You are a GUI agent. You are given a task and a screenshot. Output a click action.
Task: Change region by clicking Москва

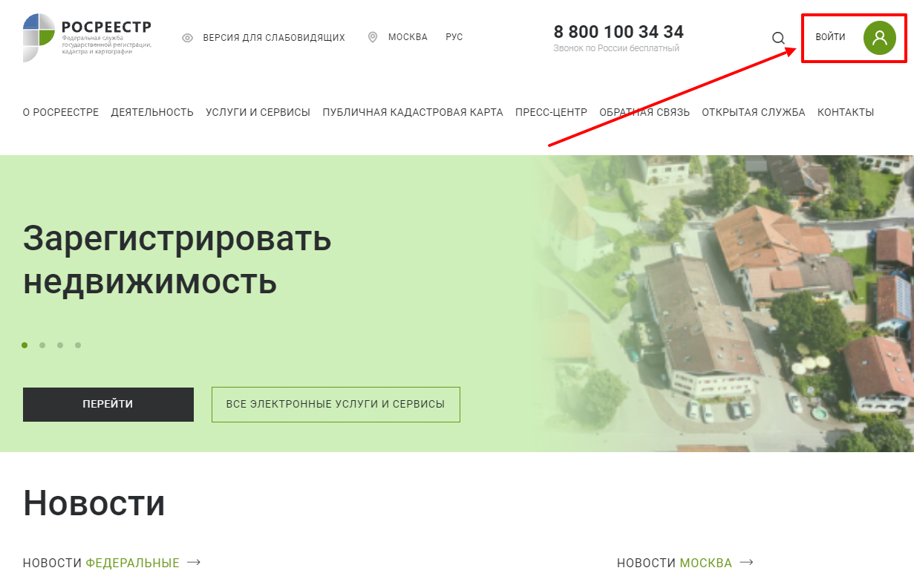coord(408,37)
